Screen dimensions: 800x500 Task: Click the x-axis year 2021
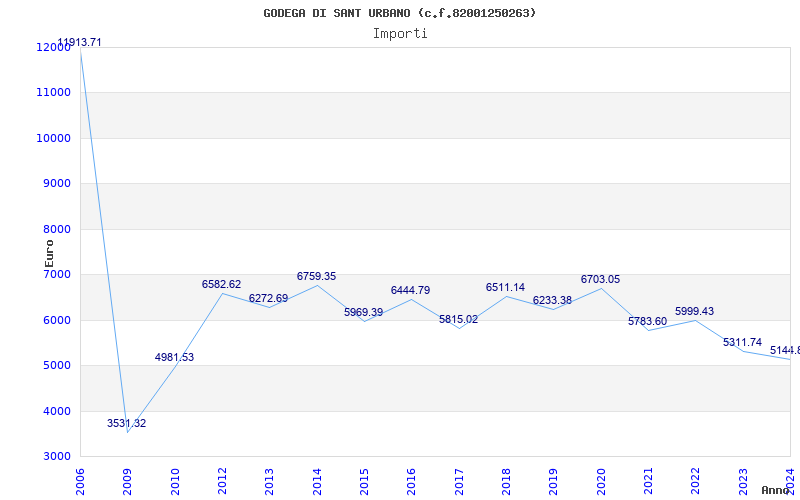(x=648, y=482)
